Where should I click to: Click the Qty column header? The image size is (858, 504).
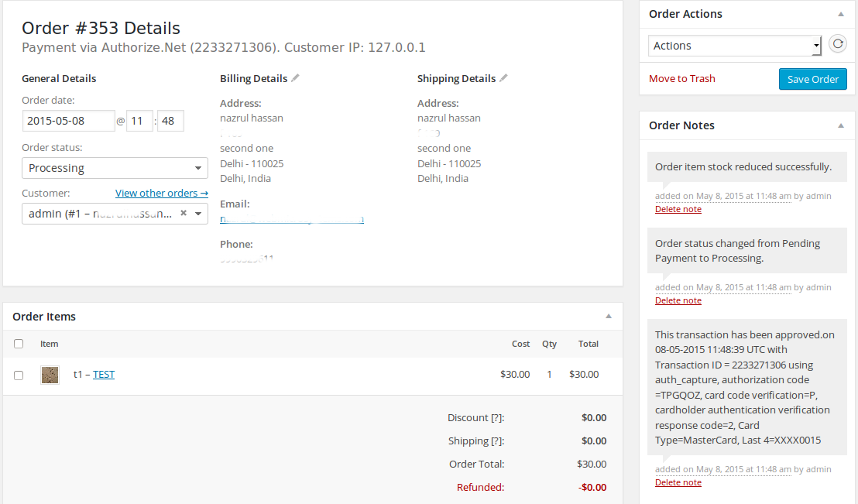(x=549, y=344)
